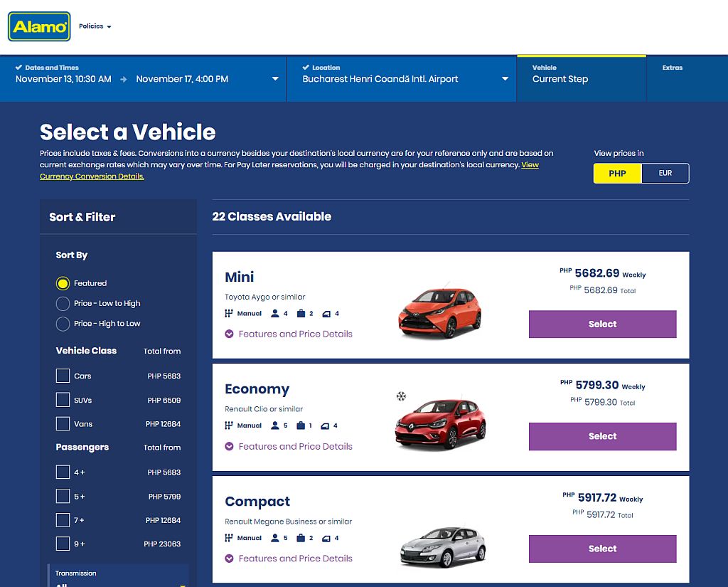Check the Vans vehicle class filter
728x587 pixels.
[x=63, y=423]
